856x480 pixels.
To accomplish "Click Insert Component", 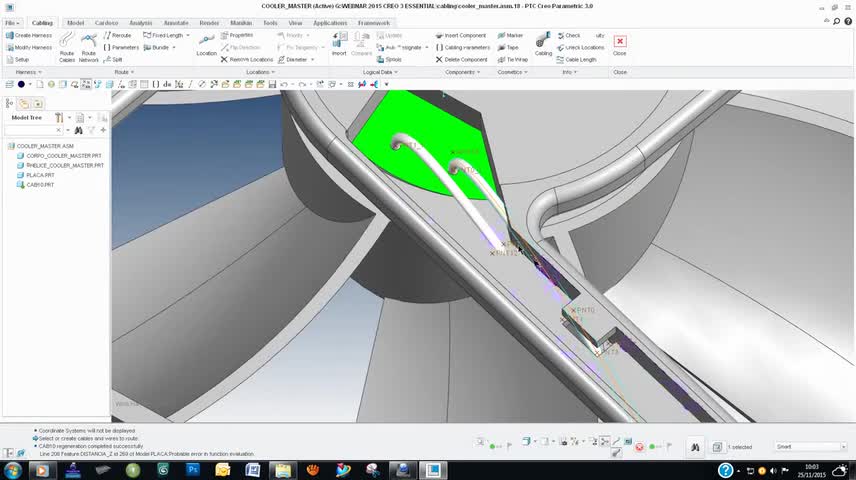I will (x=461, y=35).
